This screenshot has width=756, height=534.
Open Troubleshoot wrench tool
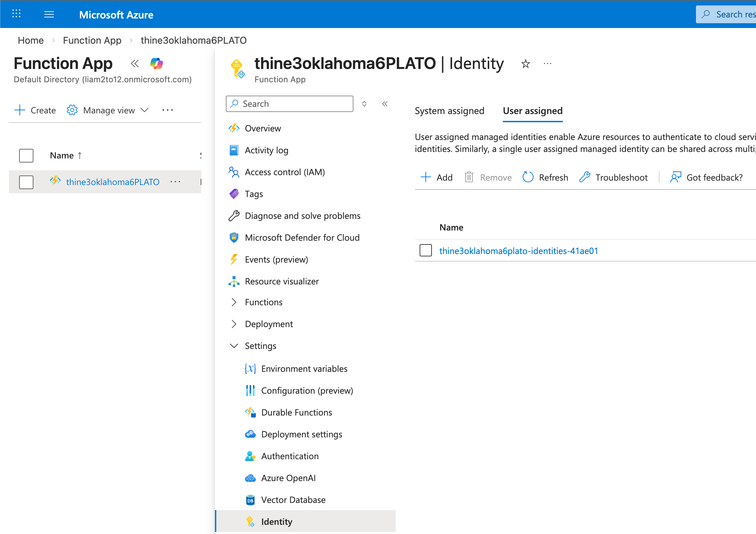[x=584, y=177]
